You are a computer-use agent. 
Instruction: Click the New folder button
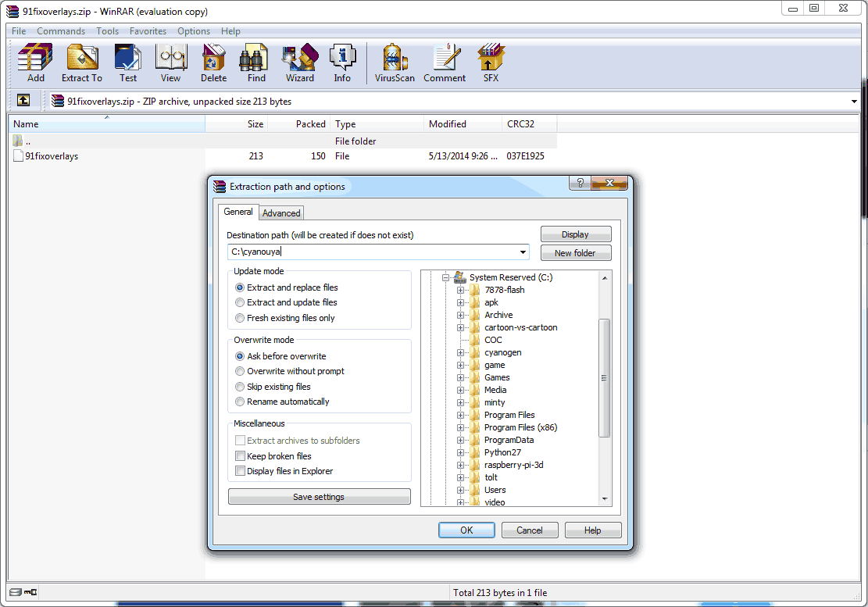pos(576,253)
